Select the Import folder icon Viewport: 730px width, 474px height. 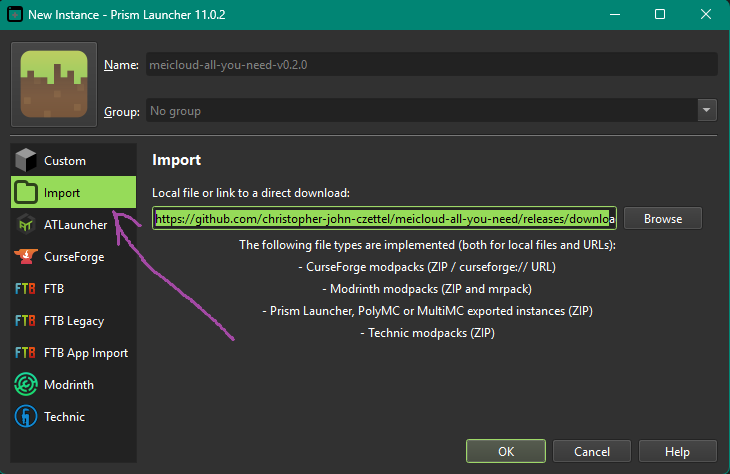[26, 192]
